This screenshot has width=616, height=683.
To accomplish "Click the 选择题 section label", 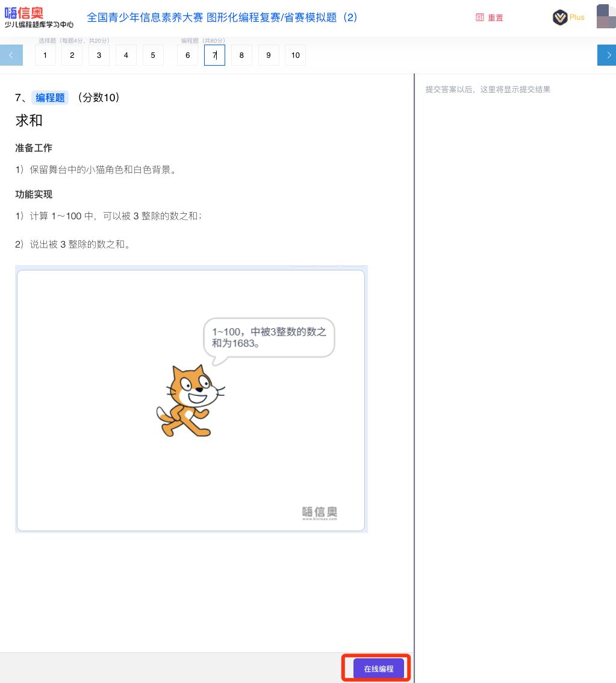I will [x=73, y=40].
